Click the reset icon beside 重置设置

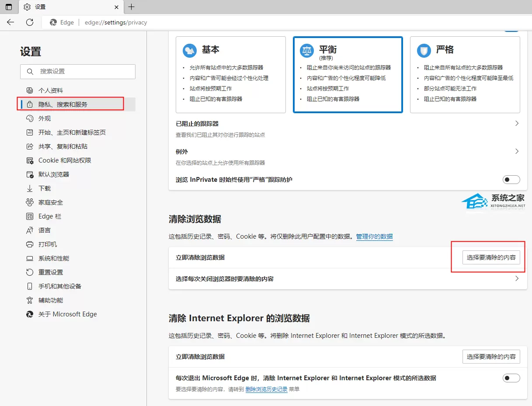[30, 272]
